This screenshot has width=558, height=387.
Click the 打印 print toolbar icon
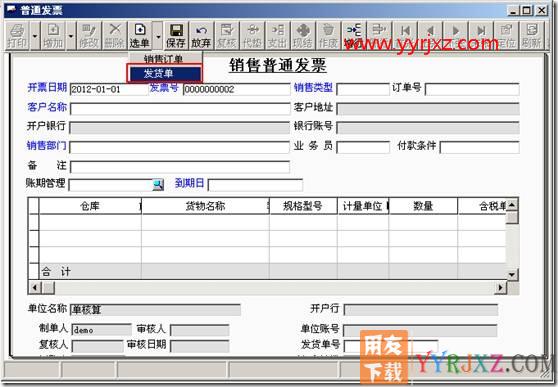(17, 35)
